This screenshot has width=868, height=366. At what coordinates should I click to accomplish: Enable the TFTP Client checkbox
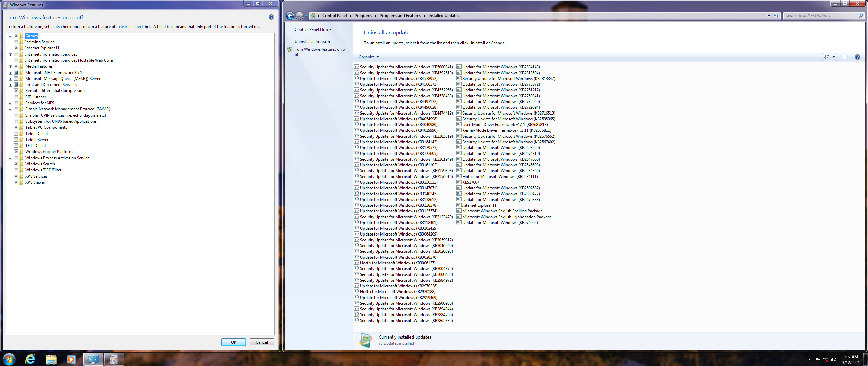pyautogui.click(x=16, y=146)
